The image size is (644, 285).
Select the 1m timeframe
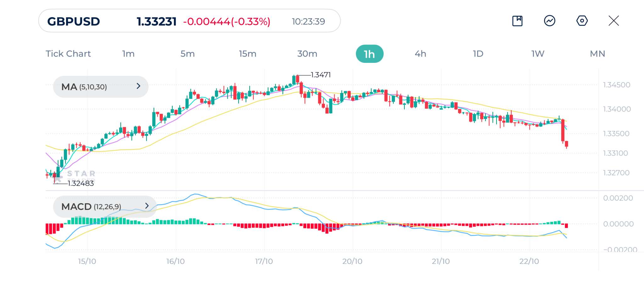[128, 54]
